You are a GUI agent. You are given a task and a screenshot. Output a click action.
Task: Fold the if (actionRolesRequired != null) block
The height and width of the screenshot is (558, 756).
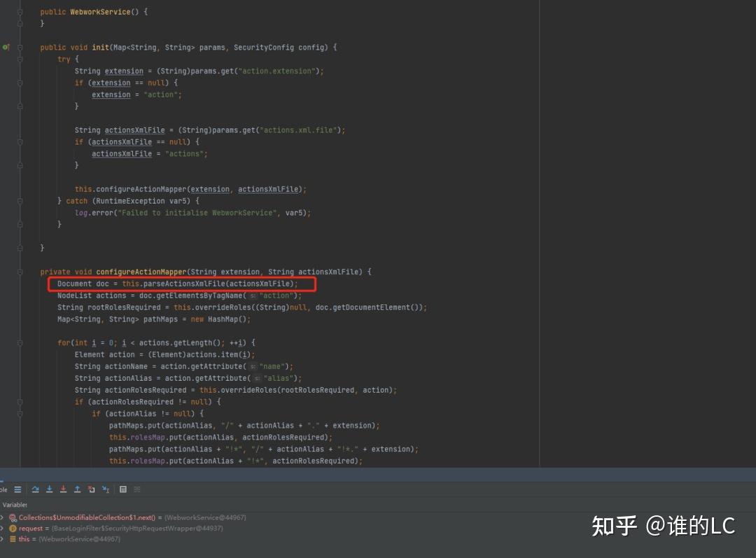[20, 402]
